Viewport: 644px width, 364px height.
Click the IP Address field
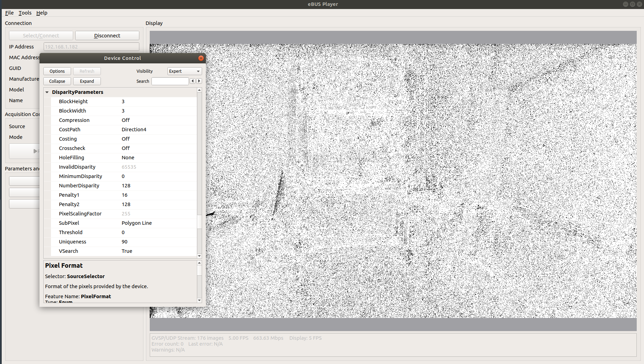click(92, 47)
